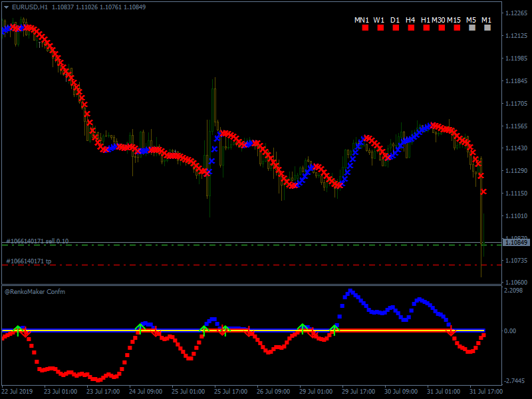Image resolution: width=532 pixels, height=399 pixels.
Task: Select the sell 0.10 order label
Action: (x=37, y=241)
